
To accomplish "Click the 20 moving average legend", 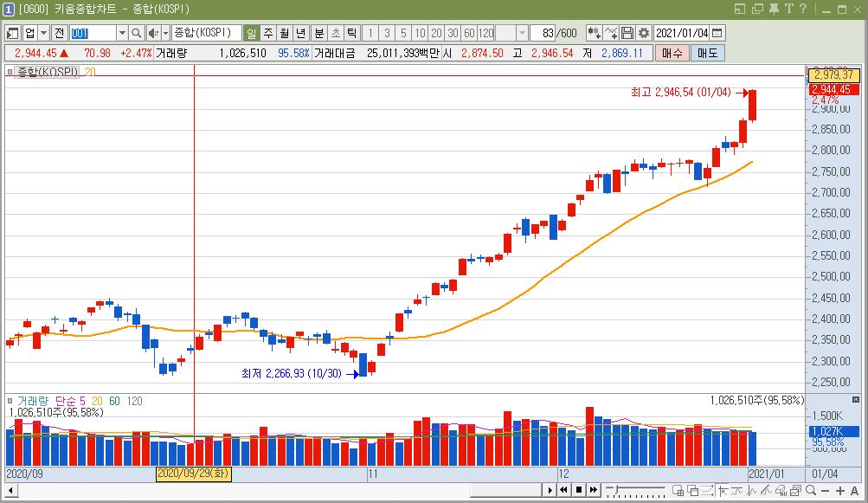I will click(x=90, y=72).
